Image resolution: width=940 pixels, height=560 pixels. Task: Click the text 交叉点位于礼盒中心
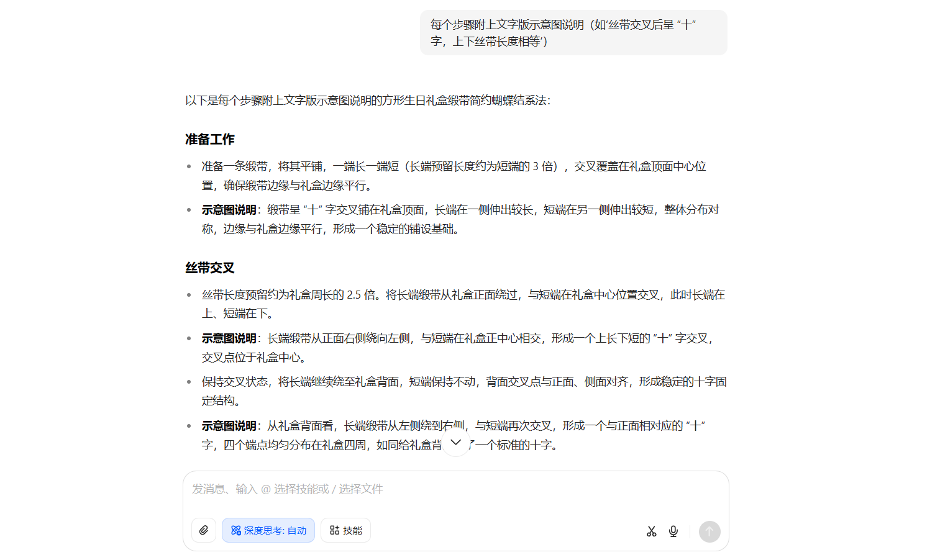253,358
